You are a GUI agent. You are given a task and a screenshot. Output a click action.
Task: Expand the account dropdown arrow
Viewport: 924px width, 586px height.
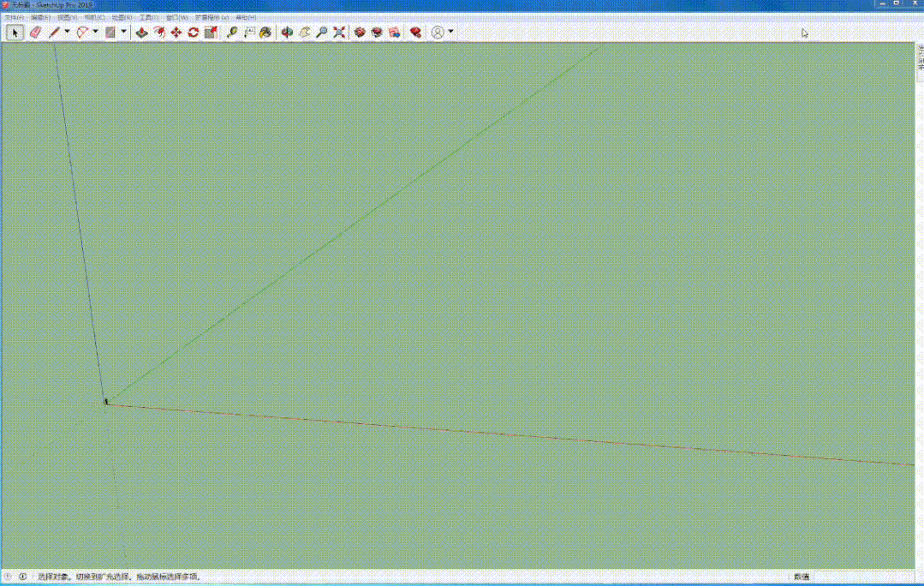450,32
